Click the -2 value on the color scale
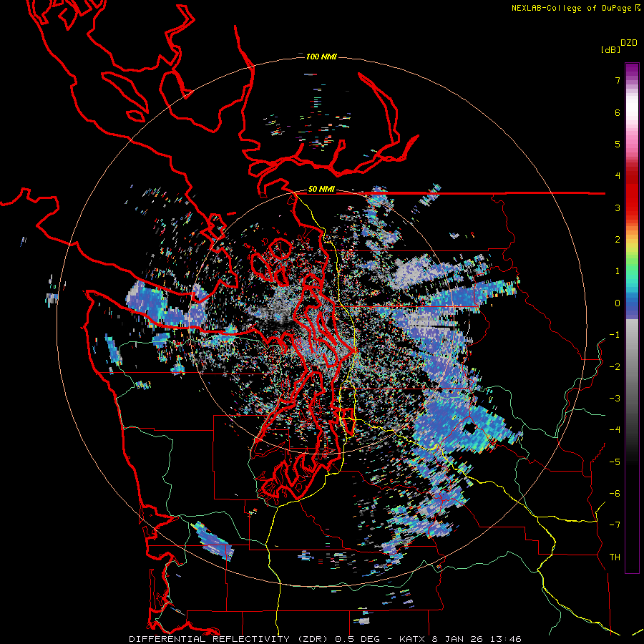The height and width of the screenshot is (644, 644). [615, 367]
